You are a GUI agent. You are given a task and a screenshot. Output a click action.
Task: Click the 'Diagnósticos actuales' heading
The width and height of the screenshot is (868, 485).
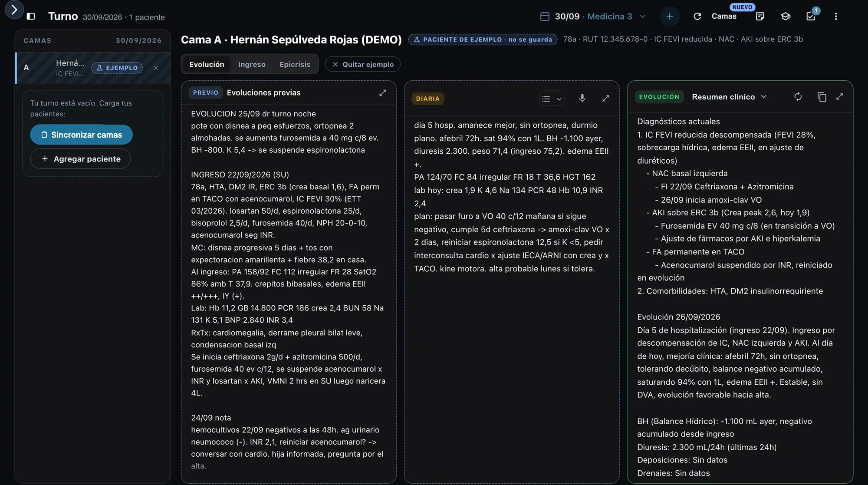678,122
